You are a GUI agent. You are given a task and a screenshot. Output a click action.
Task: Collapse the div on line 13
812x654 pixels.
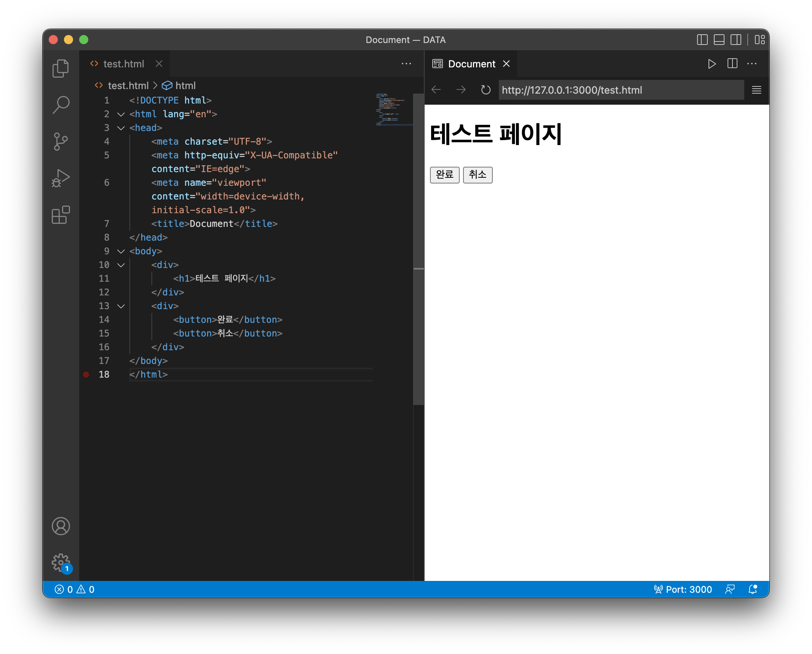coord(121,306)
